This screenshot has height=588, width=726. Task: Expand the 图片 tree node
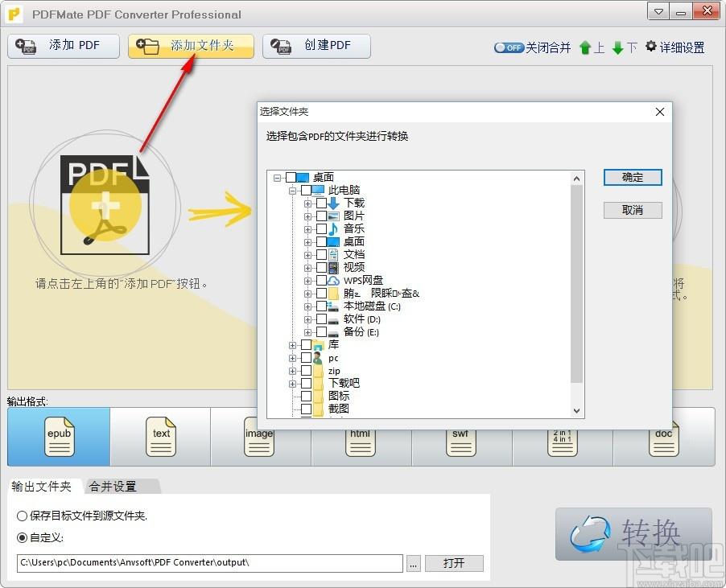(x=307, y=216)
